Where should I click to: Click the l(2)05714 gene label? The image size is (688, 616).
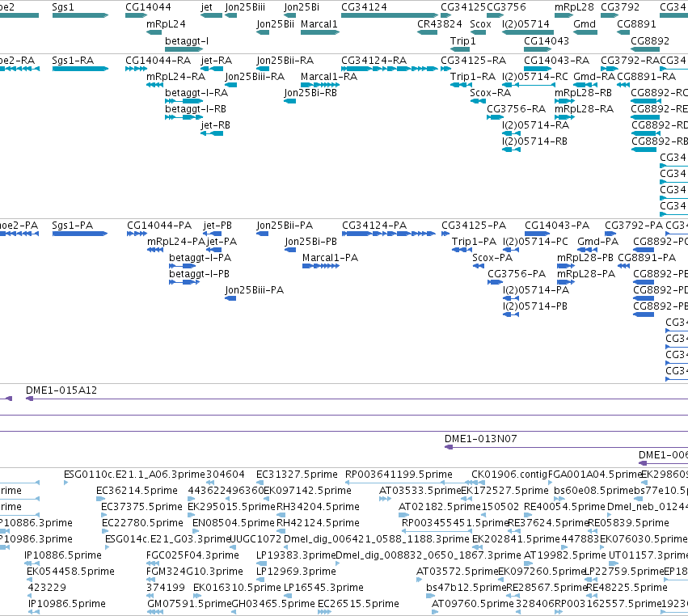(x=525, y=24)
